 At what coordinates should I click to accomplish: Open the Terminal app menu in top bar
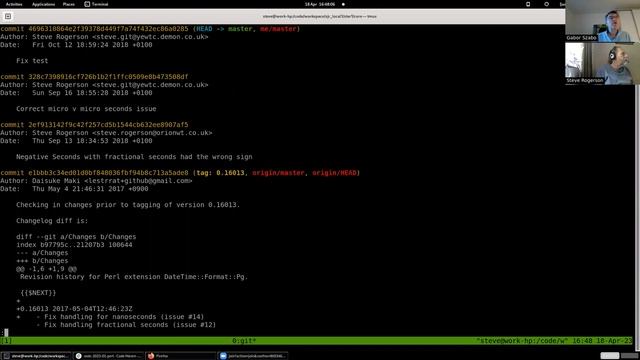click(x=96, y=4)
